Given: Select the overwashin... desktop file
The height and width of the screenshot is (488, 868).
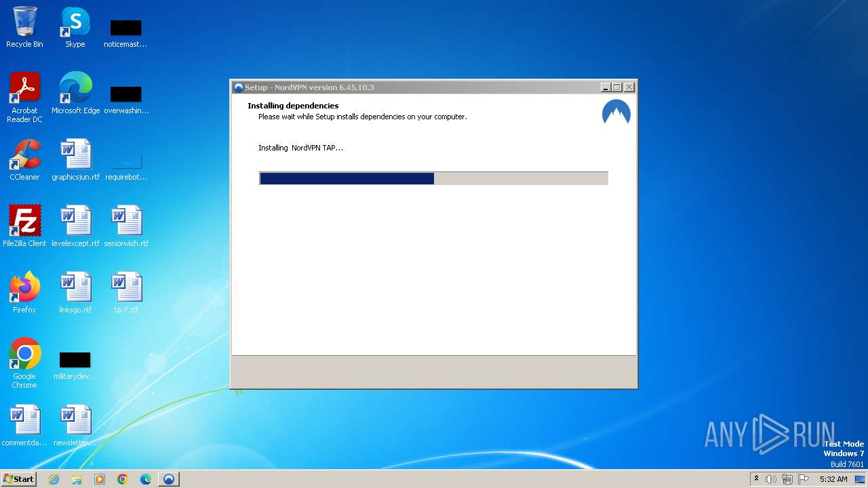Looking at the screenshot, I should pyautogui.click(x=126, y=99).
